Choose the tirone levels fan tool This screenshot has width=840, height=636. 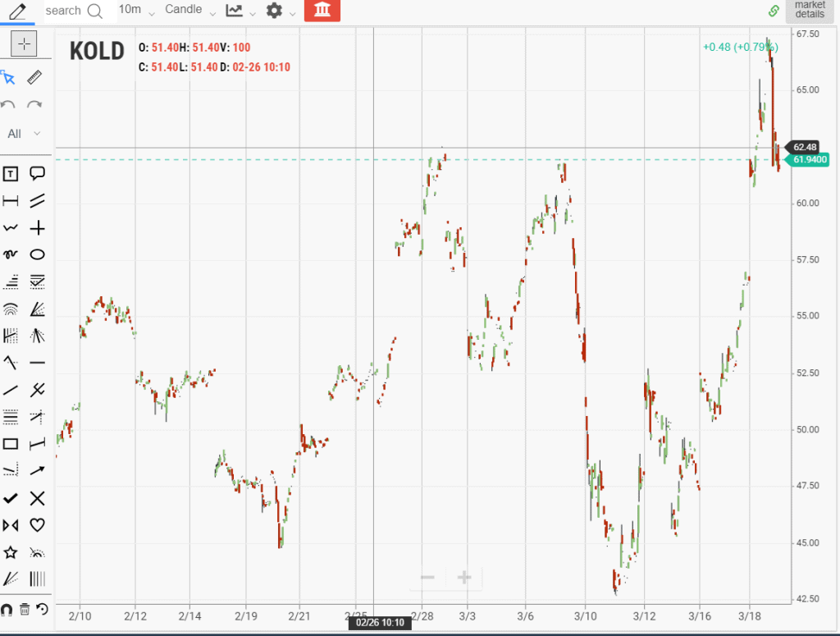(x=10, y=579)
